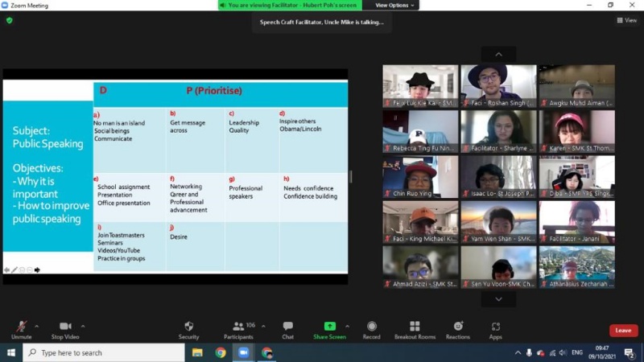
Task: Go to next gallery page with down chevron
Action: pos(498,299)
